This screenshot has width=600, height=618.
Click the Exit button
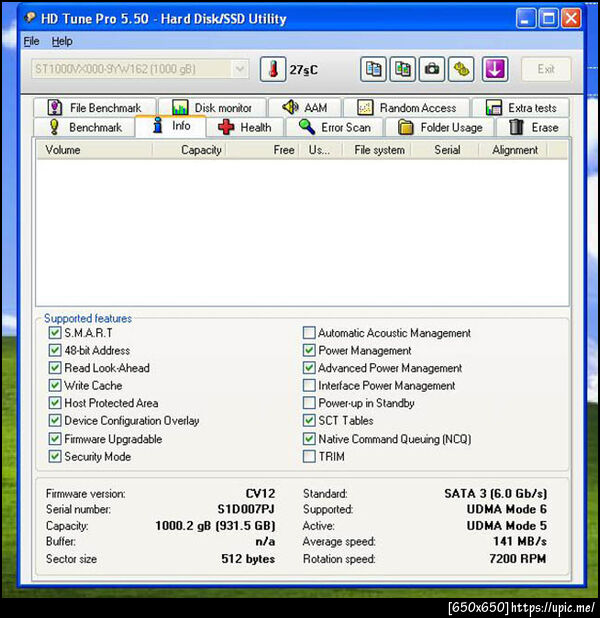point(546,69)
